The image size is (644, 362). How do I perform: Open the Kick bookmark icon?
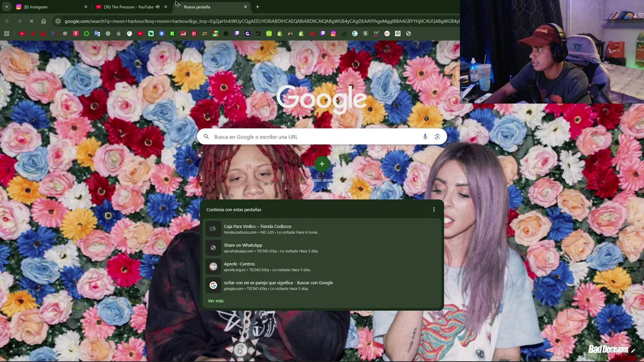click(x=172, y=34)
